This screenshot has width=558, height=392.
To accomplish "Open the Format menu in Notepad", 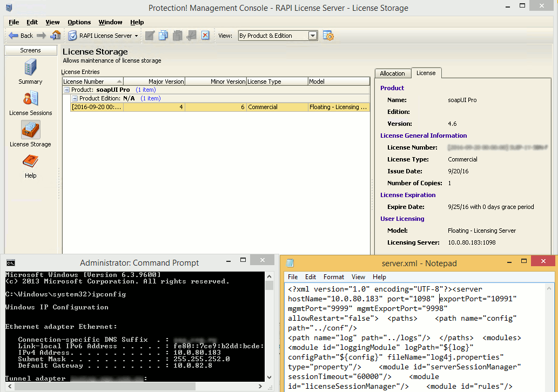I will pyautogui.click(x=333, y=277).
